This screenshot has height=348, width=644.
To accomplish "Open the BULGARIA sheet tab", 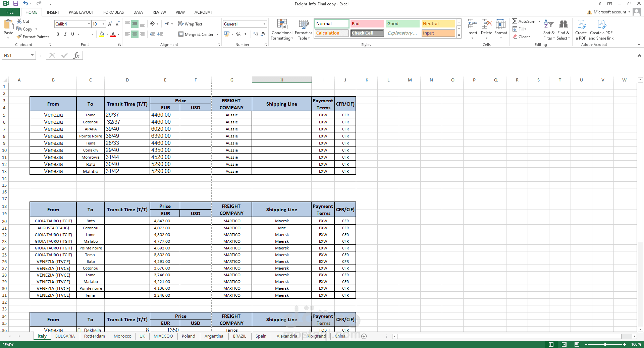I will tap(65, 336).
